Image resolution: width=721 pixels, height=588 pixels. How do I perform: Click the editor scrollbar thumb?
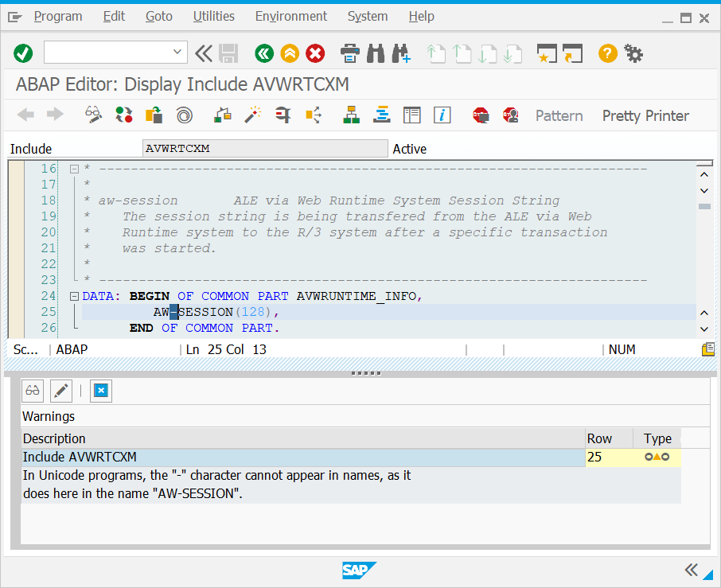(x=704, y=206)
